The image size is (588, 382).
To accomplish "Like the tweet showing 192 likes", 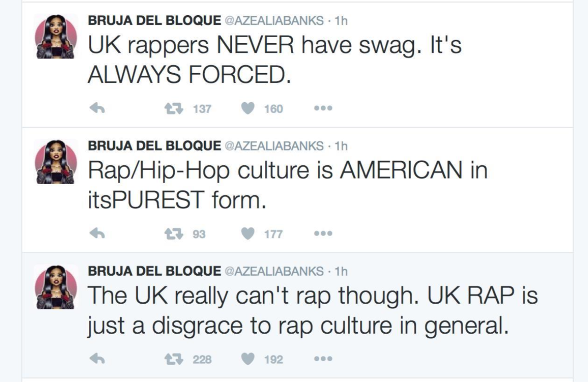I will (x=248, y=359).
